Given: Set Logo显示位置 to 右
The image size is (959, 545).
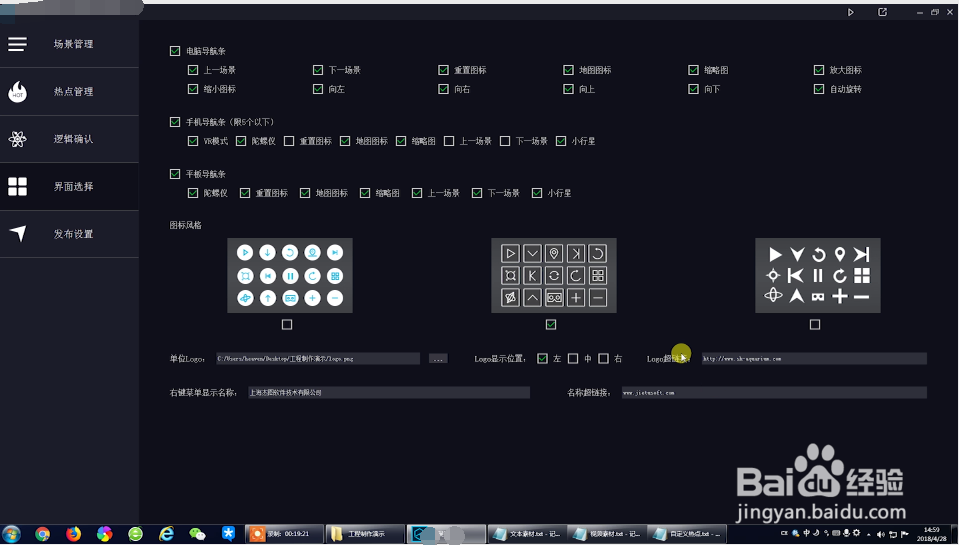Looking at the screenshot, I should pyautogui.click(x=604, y=359).
